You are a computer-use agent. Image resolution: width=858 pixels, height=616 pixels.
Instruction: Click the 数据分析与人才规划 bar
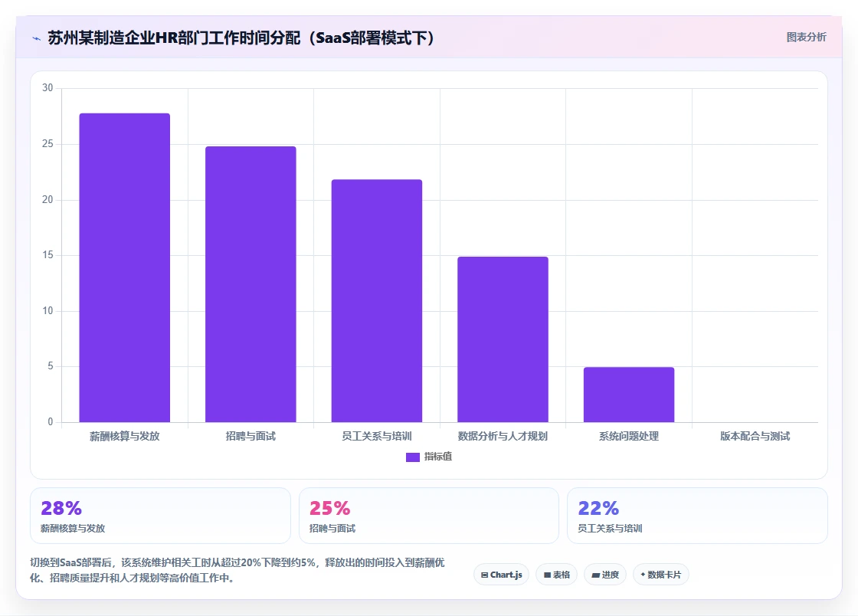pyautogui.click(x=503, y=339)
